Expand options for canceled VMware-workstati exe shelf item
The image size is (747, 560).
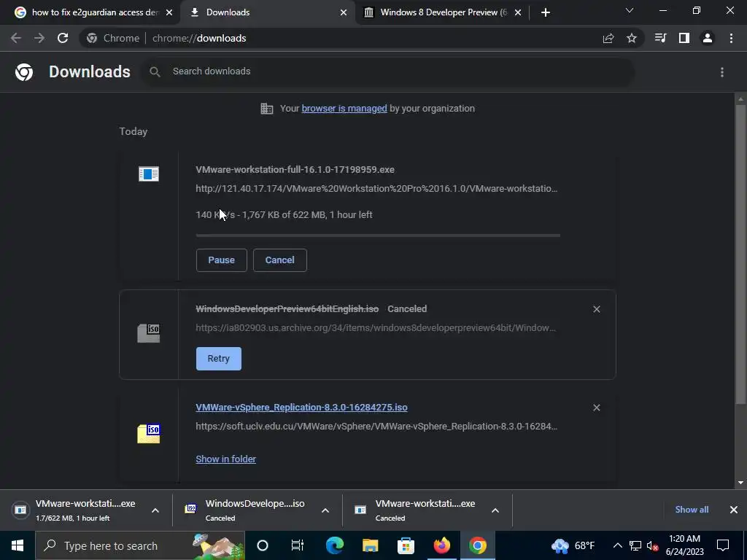coord(495,510)
